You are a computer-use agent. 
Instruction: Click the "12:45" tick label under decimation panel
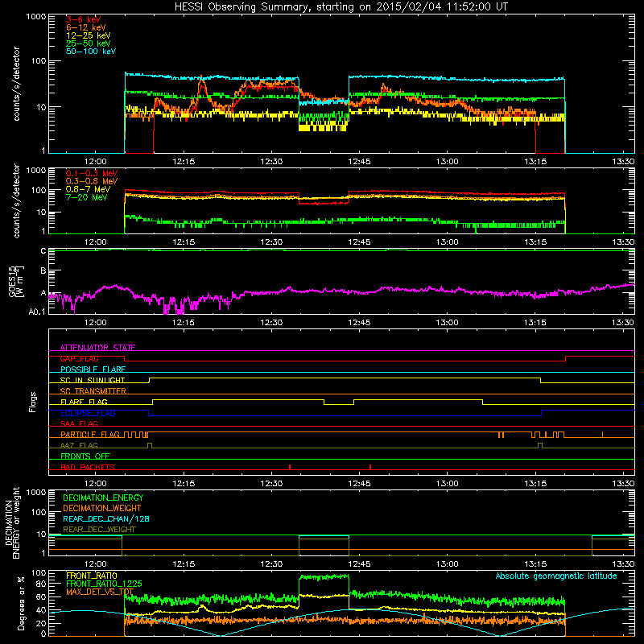click(x=359, y=564)
